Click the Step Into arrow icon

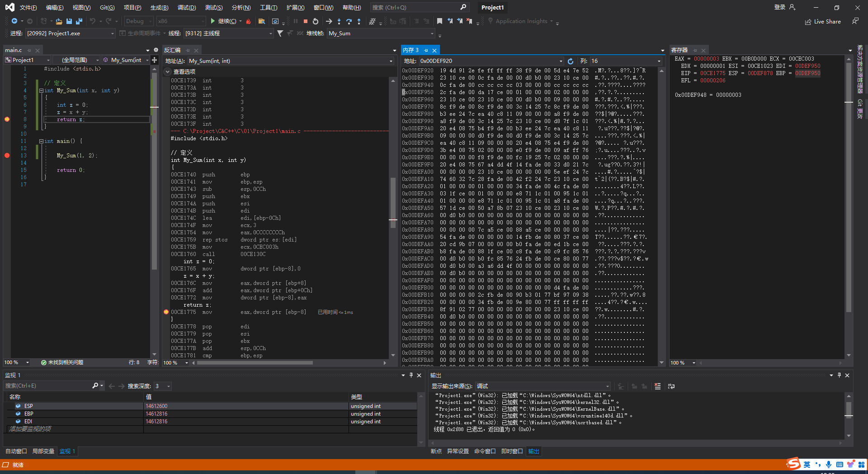(339, 21)
